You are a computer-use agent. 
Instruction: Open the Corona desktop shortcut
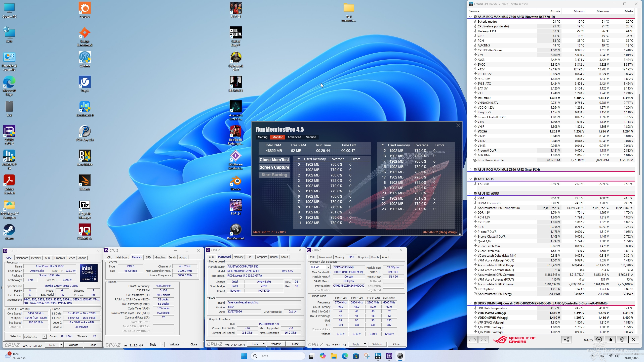(x=85, y=10)
